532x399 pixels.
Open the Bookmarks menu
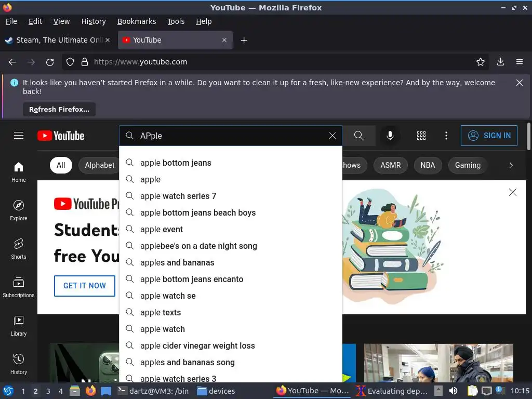coord(137,21)
